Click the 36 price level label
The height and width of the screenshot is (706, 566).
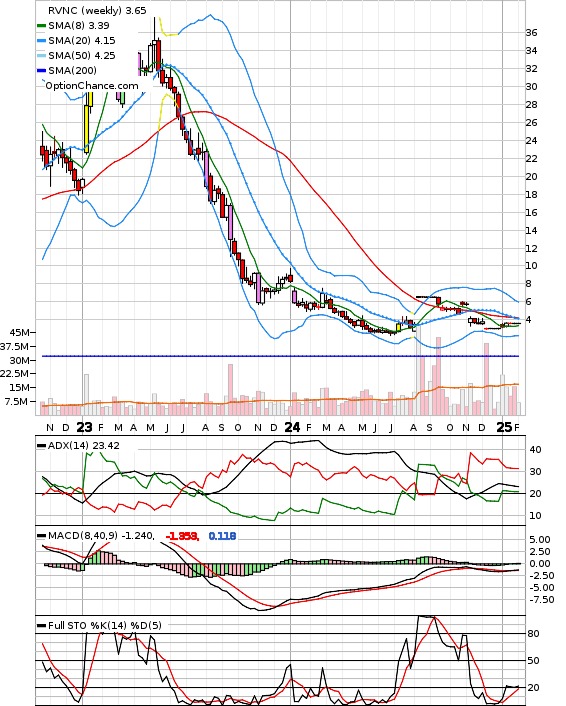point(531,32)
